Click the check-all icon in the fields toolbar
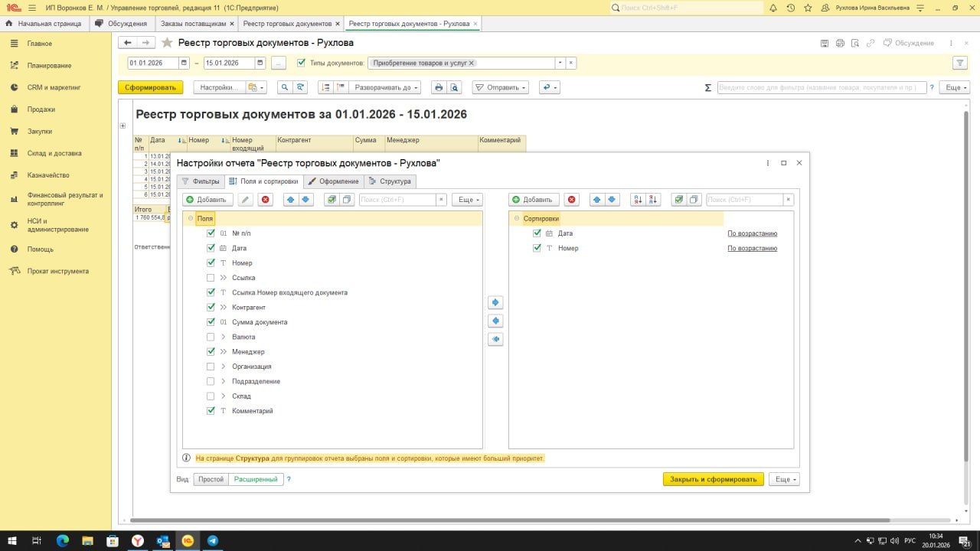Screen dimensions: 980x551 [331, 200]
